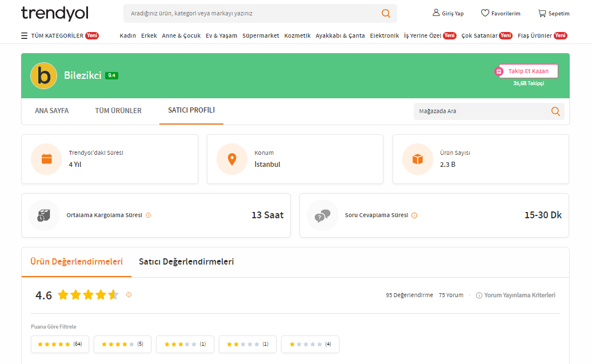Click the calendar icon for Trendyol'daki Süresi

[46, 159]
